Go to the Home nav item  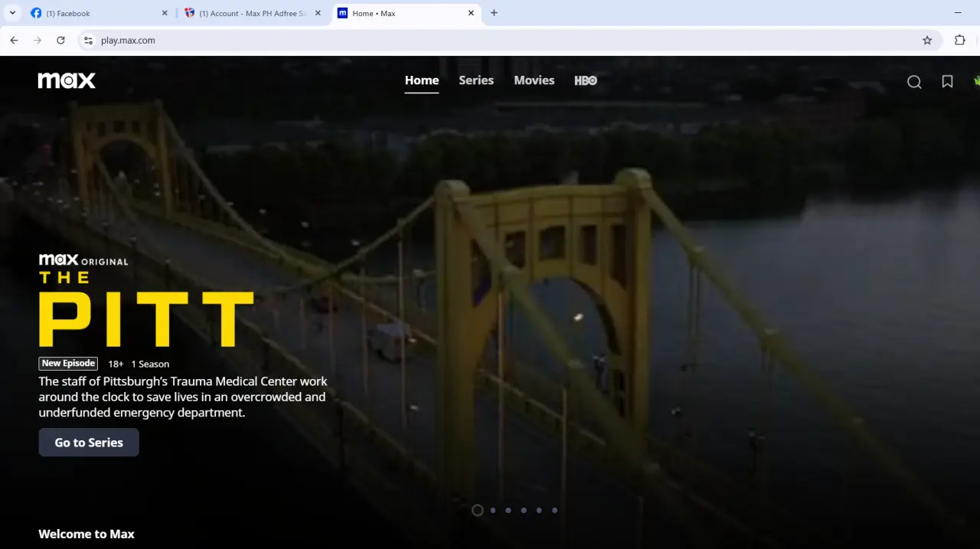tap(422, 80)
